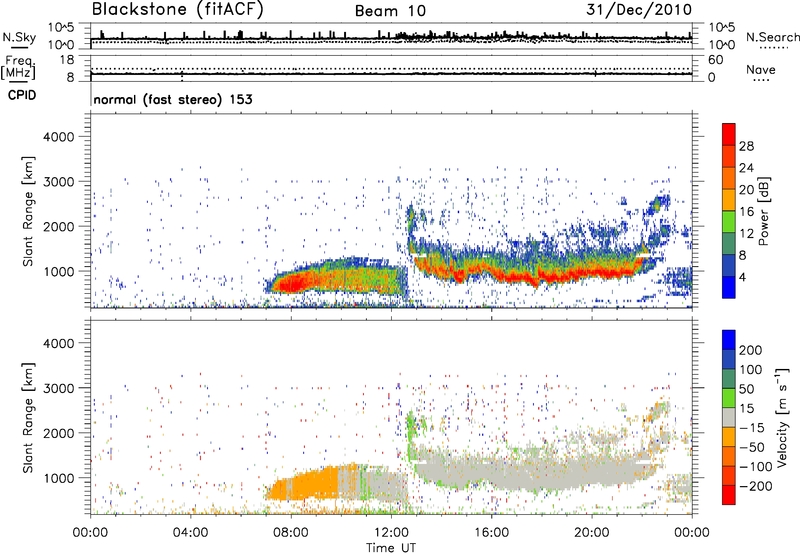Click the dotted line sample under "N.Search"
Image resolution: width=800 pixels, height=554 pixels.
[772, 48]
